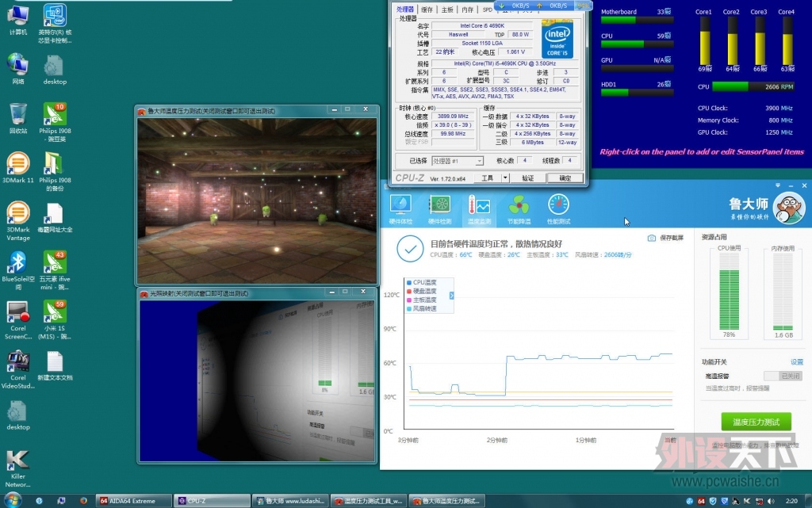
Task: Open the 小米 1S device shortcut
Action: coord(55,319)
